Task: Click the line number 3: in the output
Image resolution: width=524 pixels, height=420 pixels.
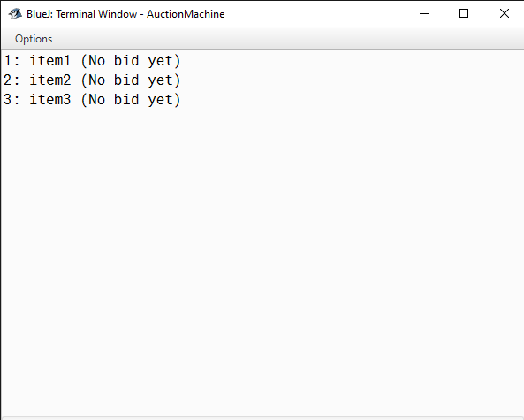Action: point(11,100)
